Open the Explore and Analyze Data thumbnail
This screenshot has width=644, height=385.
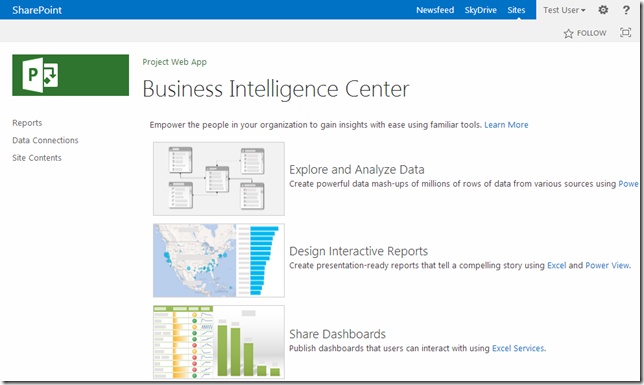coord(219,179)
